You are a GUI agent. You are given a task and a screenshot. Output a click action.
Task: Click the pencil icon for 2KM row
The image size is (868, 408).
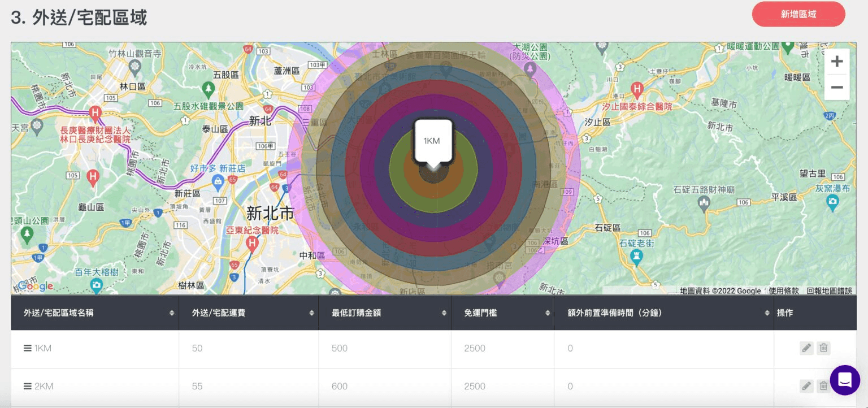806,387
